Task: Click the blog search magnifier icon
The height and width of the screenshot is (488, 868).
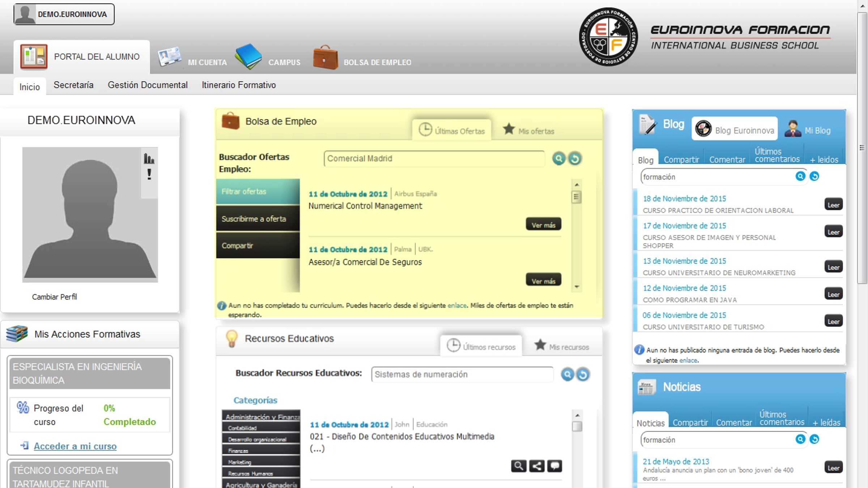Action: point(800,176)
